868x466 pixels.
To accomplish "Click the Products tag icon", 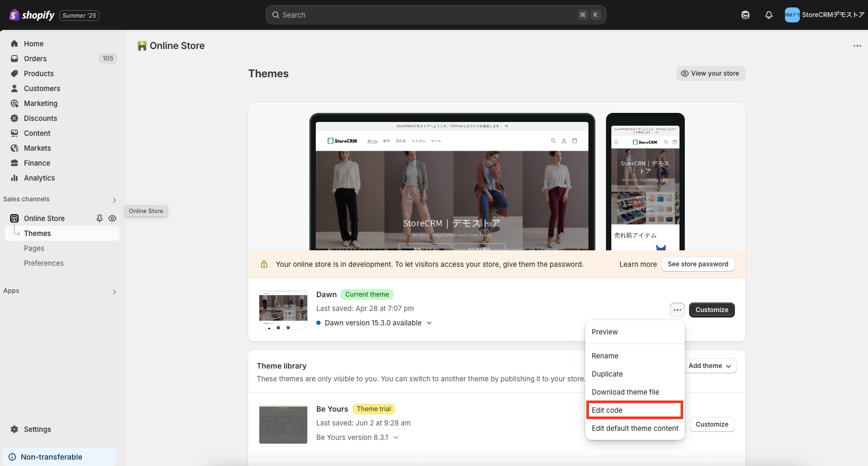I will (x=14, y=73).
